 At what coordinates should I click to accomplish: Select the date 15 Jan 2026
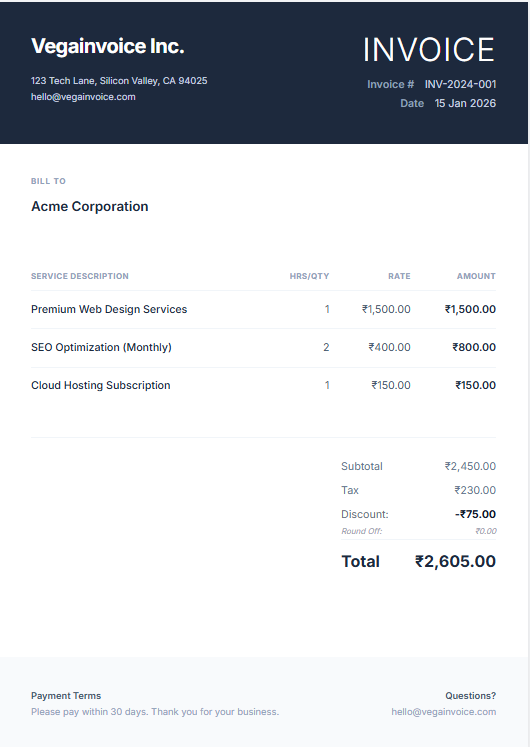click(465, 103)
